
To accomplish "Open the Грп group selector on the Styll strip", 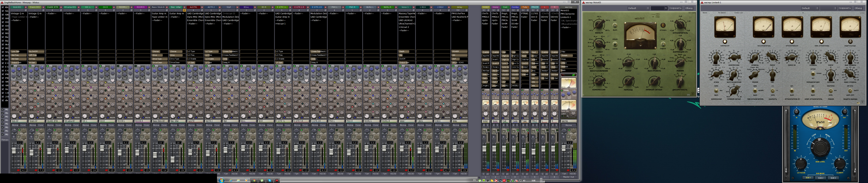I will click(x=226, y=174).
